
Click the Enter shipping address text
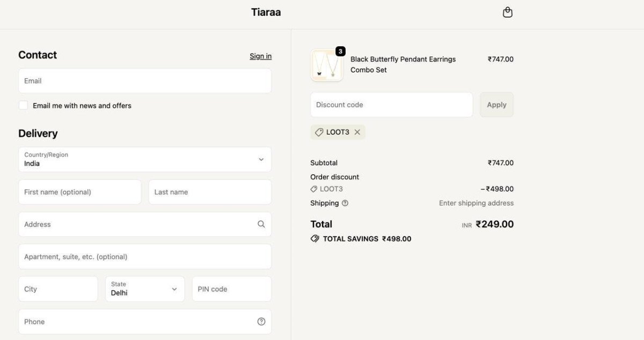pos(476,203)
